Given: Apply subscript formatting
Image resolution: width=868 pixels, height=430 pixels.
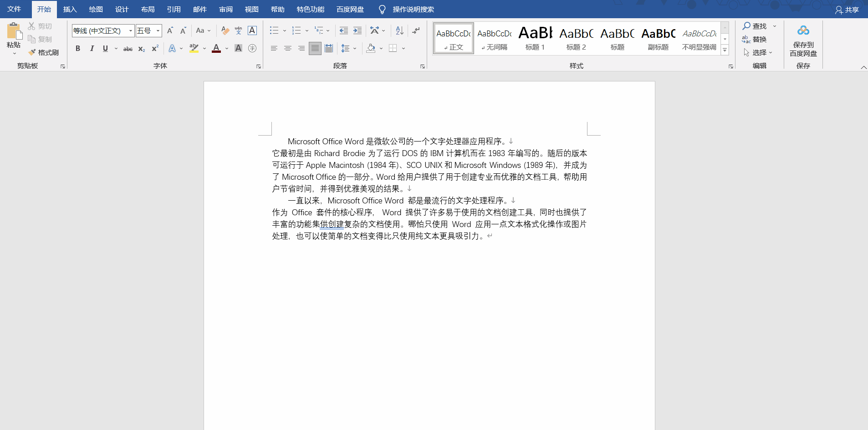Looking at the screenshot, I should tap(142, 48).
